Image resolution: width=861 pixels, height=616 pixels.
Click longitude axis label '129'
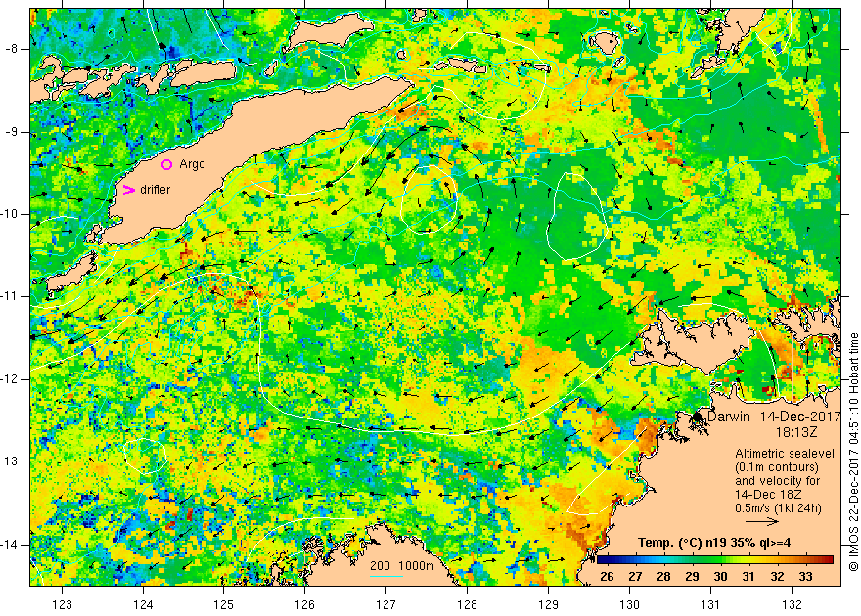point(549,605)
